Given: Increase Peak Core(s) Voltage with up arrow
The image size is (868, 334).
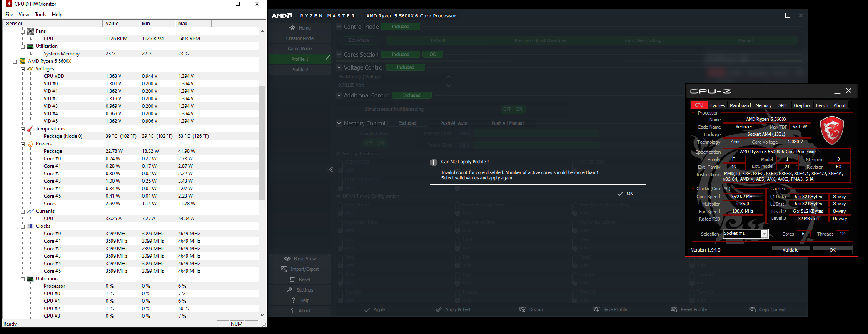Looking at the screenshot, I should [449, 77].
